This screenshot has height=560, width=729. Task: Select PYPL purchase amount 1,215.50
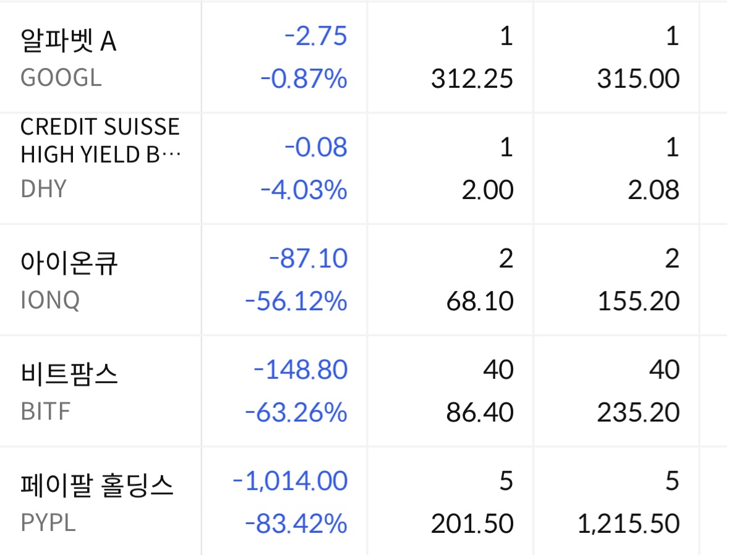click(629, 524)
